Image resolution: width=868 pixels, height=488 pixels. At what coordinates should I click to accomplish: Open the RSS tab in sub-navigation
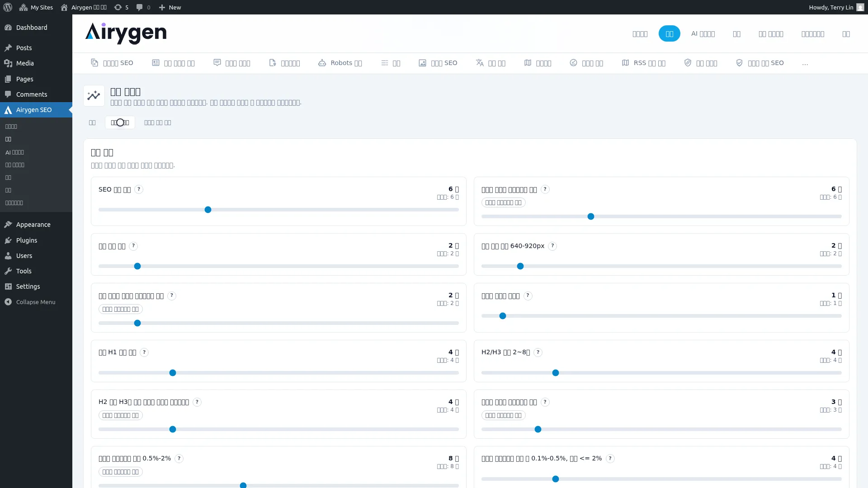click(643, 63)
